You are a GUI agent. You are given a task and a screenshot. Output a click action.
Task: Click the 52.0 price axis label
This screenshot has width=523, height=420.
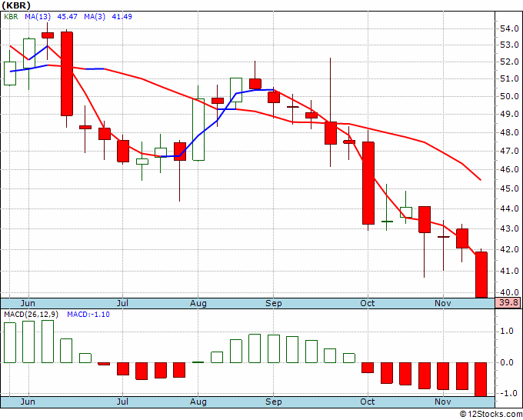pos(509,62)
